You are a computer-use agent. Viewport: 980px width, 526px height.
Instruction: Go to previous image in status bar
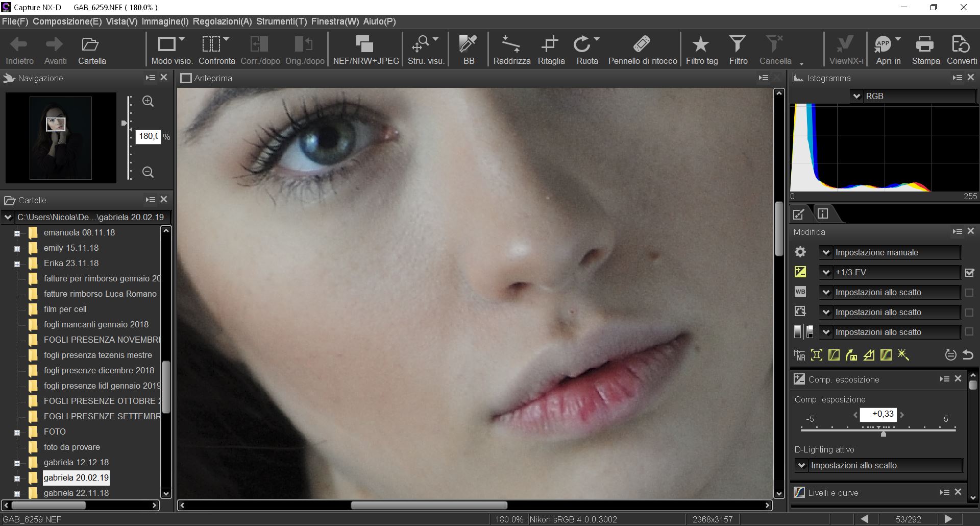(x=865, y=519)
